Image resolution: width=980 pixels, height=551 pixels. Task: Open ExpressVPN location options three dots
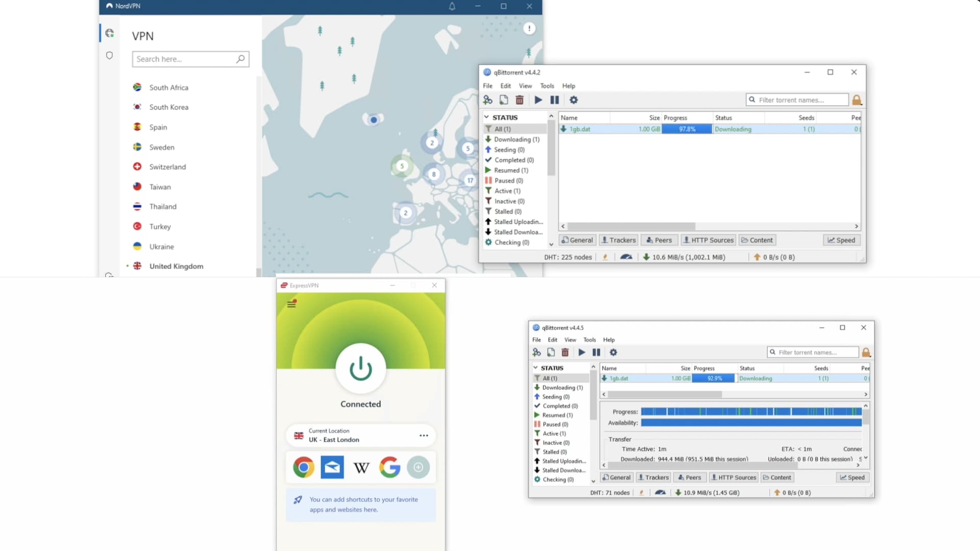coord(424,435)
